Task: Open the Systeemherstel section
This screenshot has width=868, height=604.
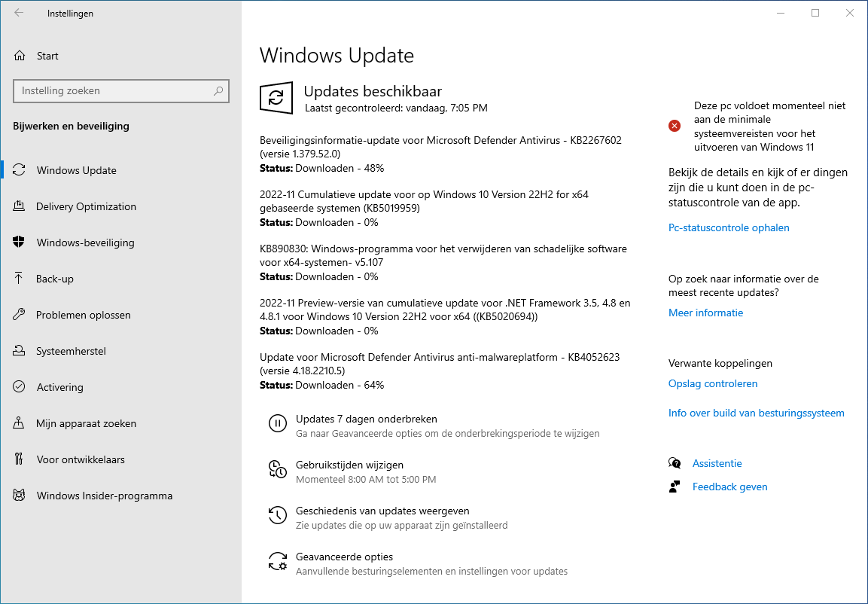Action: coord(71,351)
